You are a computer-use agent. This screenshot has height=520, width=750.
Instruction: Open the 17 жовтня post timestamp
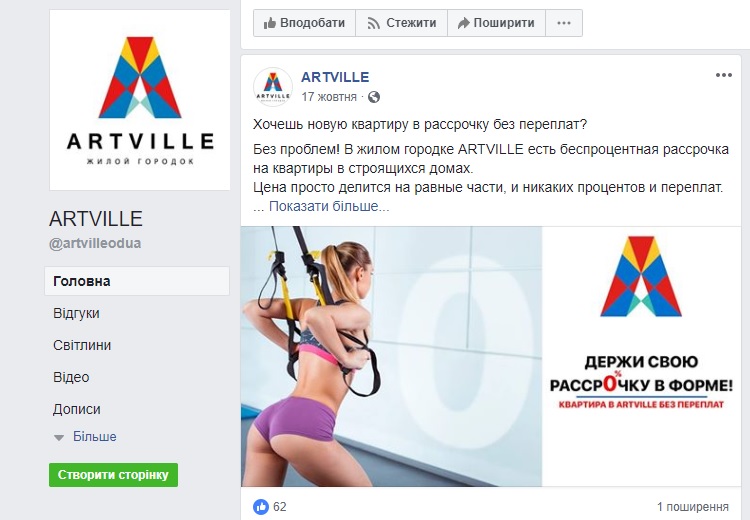(329, 97)
